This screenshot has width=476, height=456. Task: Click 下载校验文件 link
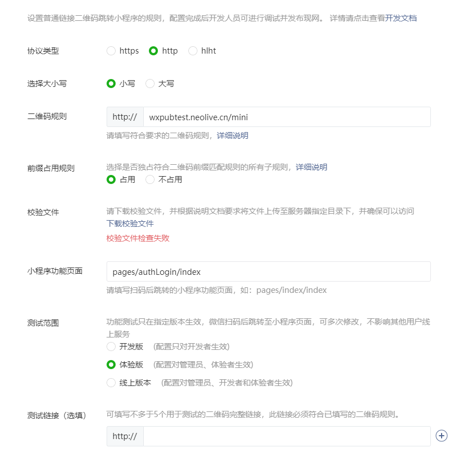[130, 223]
